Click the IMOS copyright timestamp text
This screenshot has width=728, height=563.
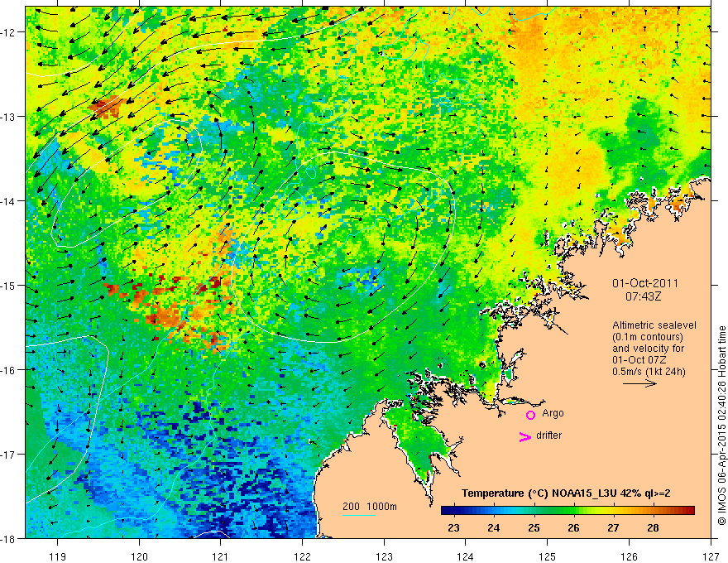coord(721,426)
